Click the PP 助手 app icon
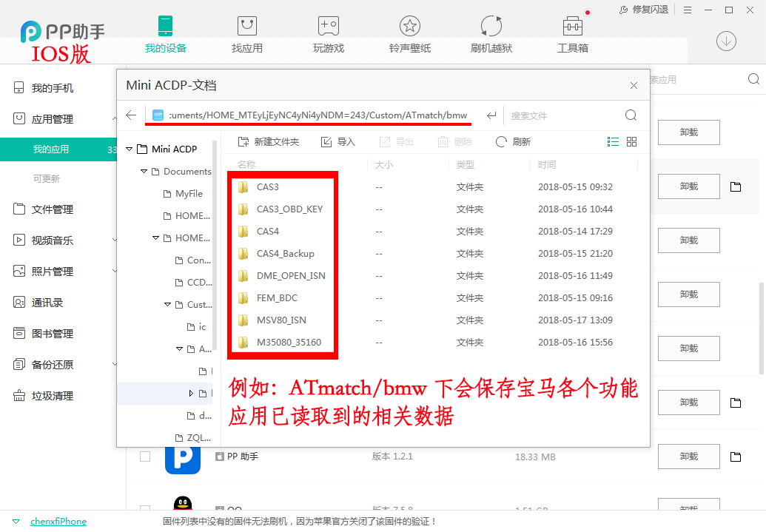 [x=183, y=459]
